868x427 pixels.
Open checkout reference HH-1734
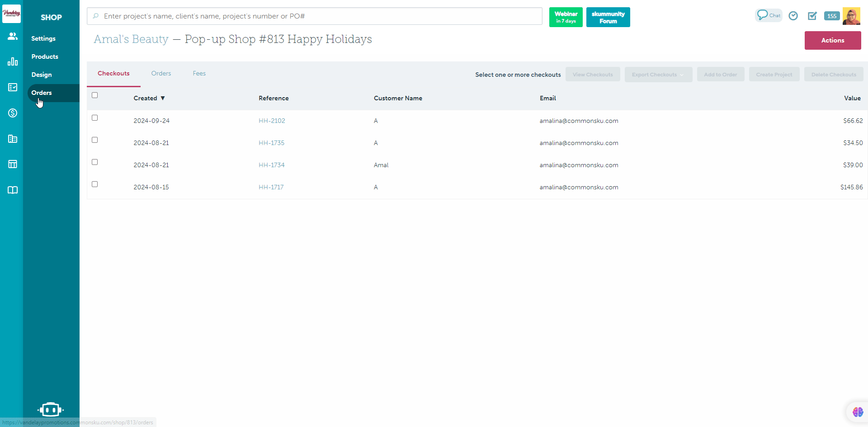271,165
